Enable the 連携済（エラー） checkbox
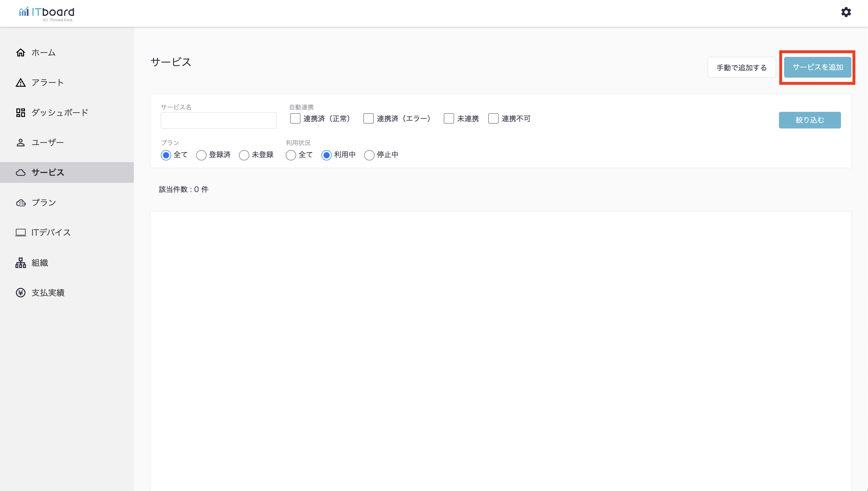 click(x=368, y=119)
